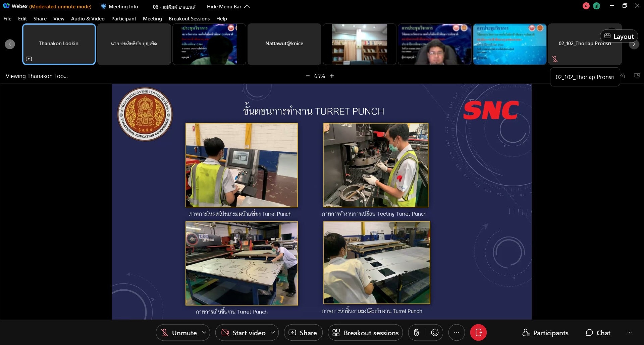Raise hand using the hand icon
Viewport: 644px width, 345px height.
coord(416,333)
